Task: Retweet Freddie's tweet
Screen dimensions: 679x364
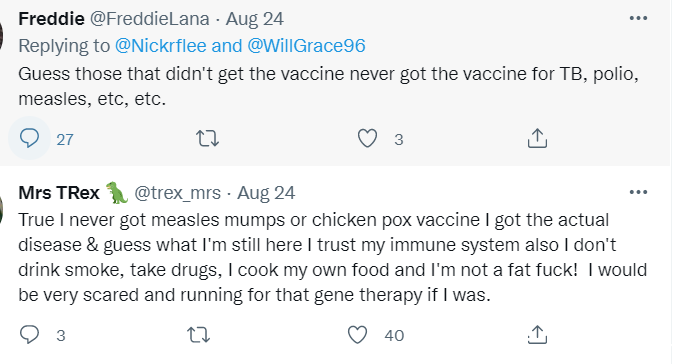Action: (x=207, y=139)
